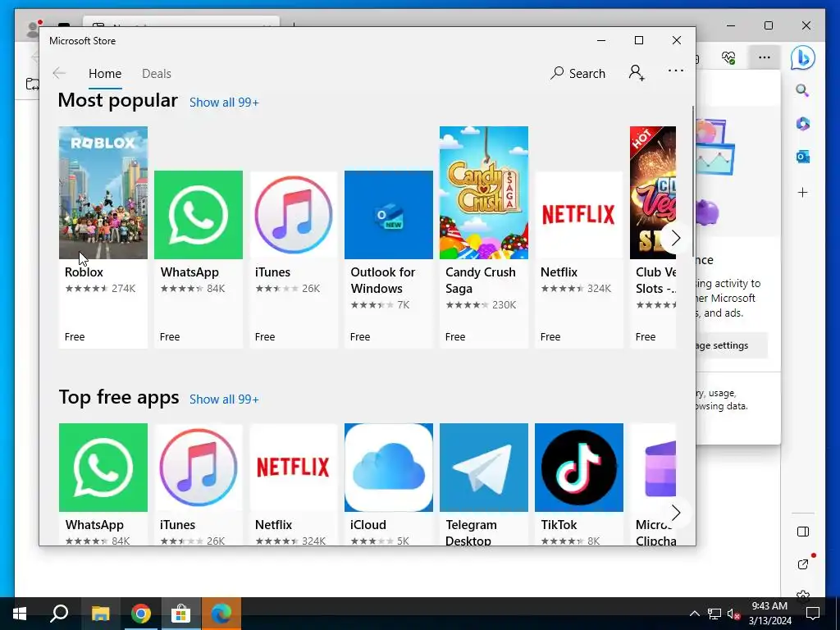Open Microsoft 365 icon in Edge sidebar
The image size is (840, 630).
(802, 124)
